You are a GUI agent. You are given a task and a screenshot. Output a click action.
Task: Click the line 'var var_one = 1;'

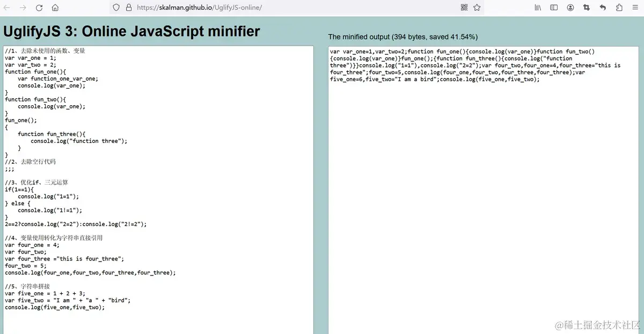tap(31, 58)
